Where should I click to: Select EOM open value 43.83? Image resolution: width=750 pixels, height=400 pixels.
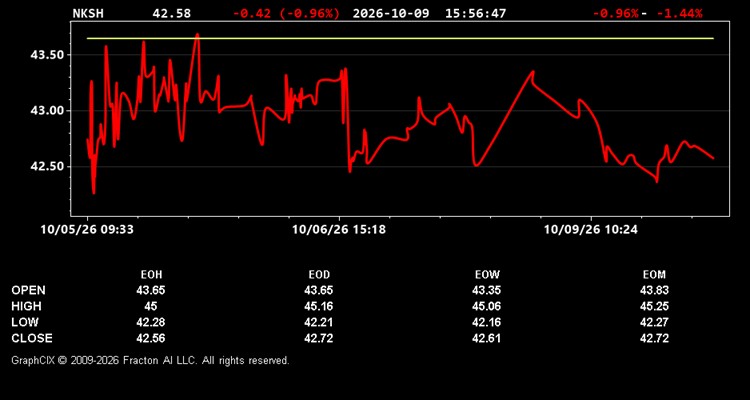654,290
